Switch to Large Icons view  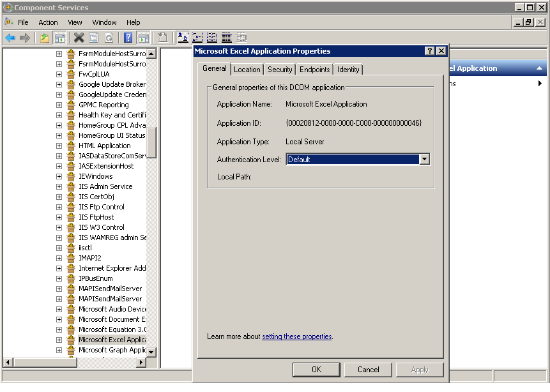(182, 37)
